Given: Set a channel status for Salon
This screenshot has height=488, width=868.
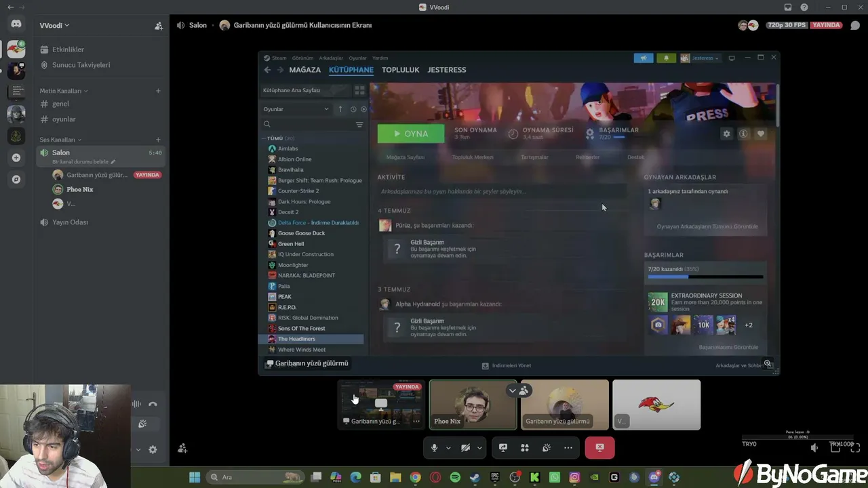Looking at the screenshot, I should click(x=84, y=162).
